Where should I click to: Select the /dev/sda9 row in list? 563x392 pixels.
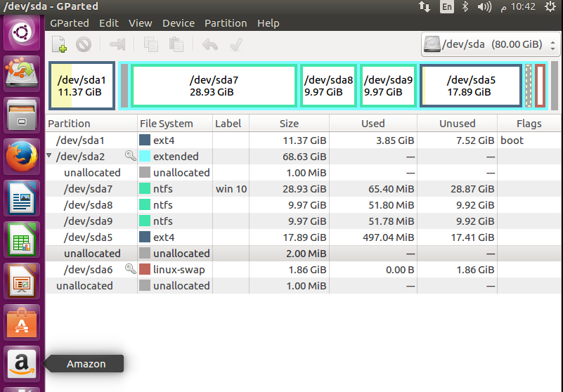tap(303, 221)
